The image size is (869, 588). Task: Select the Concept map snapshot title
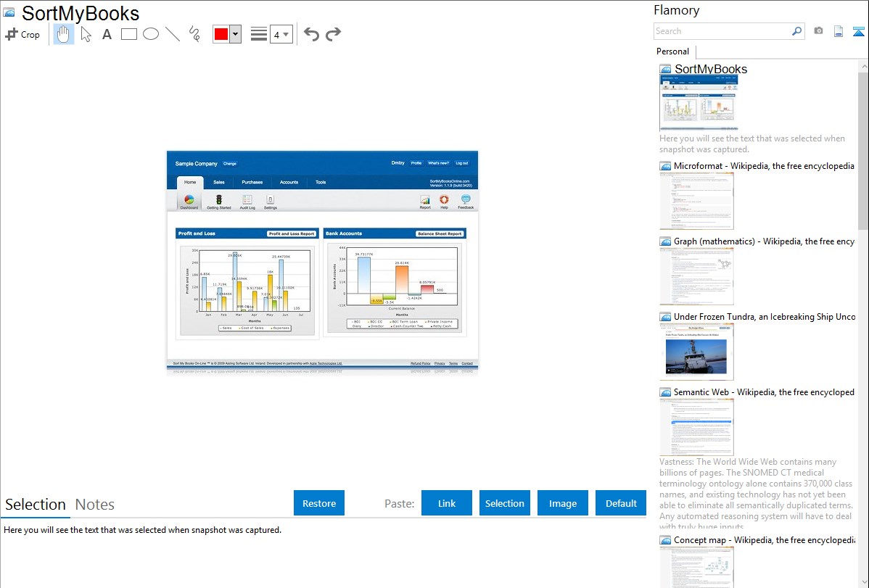764,539
